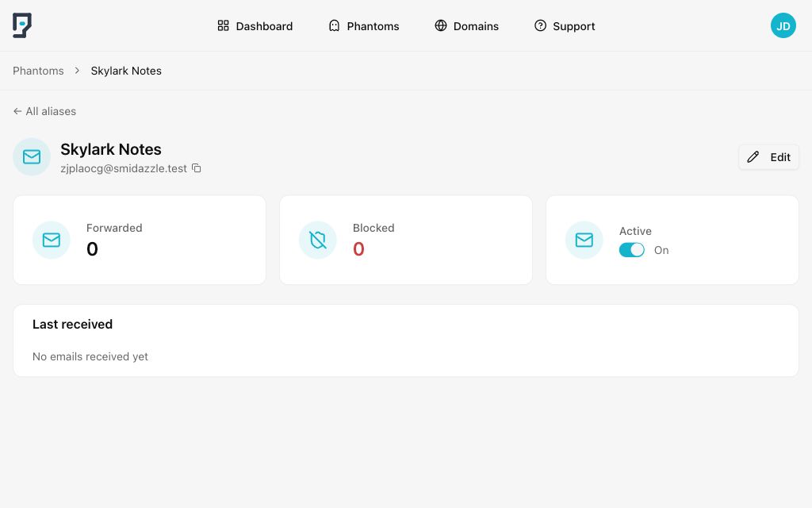This screenshot has width=812, height=508.
Task: Click the breadcrumb chevron separator
Action: click(77, 71)
